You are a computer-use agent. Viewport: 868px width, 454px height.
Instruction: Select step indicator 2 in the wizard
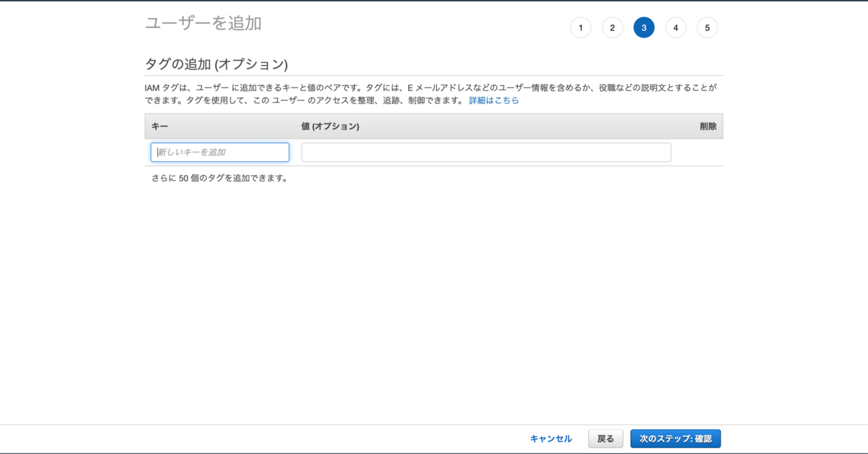(x=612, y=27)
